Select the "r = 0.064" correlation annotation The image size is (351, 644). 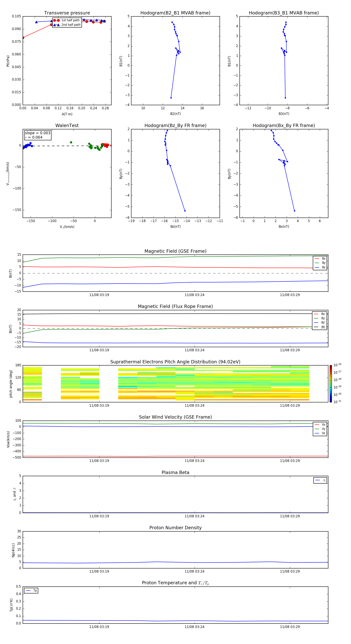pos(34,138)
